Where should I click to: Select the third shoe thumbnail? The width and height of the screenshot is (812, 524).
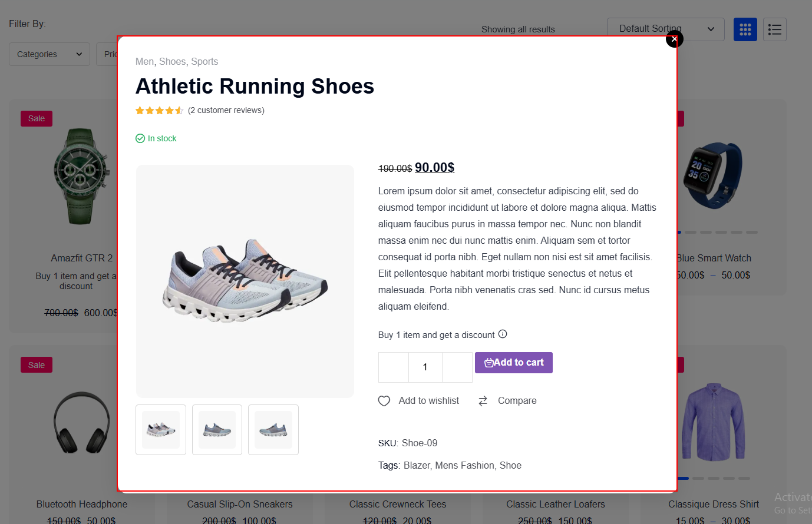273,430
